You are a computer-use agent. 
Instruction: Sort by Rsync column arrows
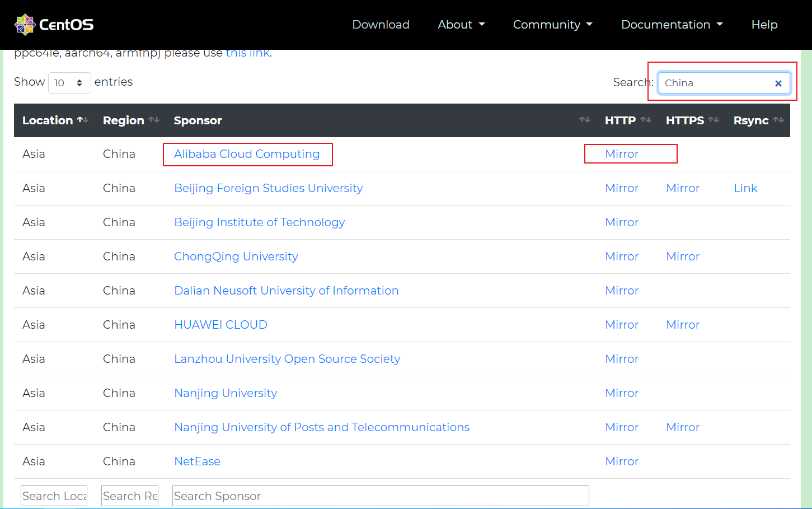[x=778, y=120]
